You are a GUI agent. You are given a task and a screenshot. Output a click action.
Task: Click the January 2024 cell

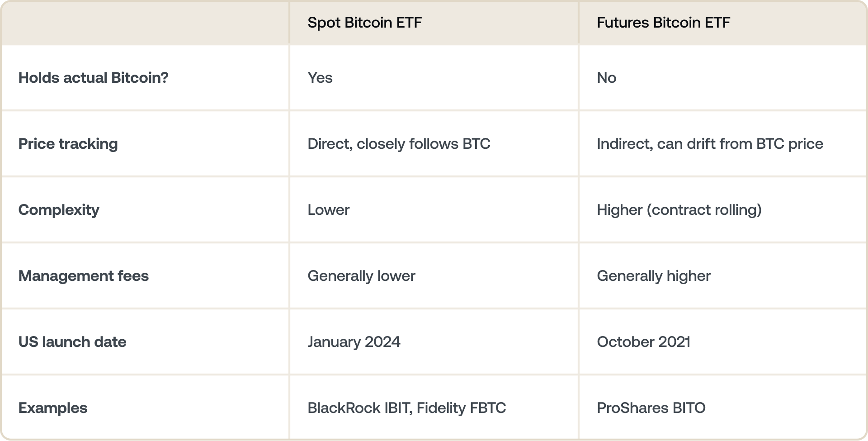pyautogui.click(x=354, y=342)
